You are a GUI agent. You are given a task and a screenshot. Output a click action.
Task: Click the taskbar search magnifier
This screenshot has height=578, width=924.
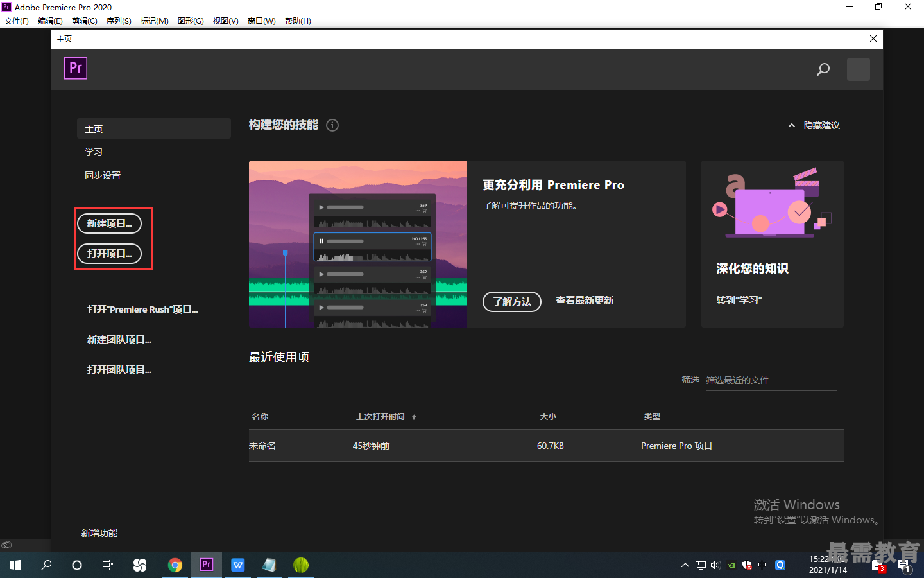(x=46, y=565)
